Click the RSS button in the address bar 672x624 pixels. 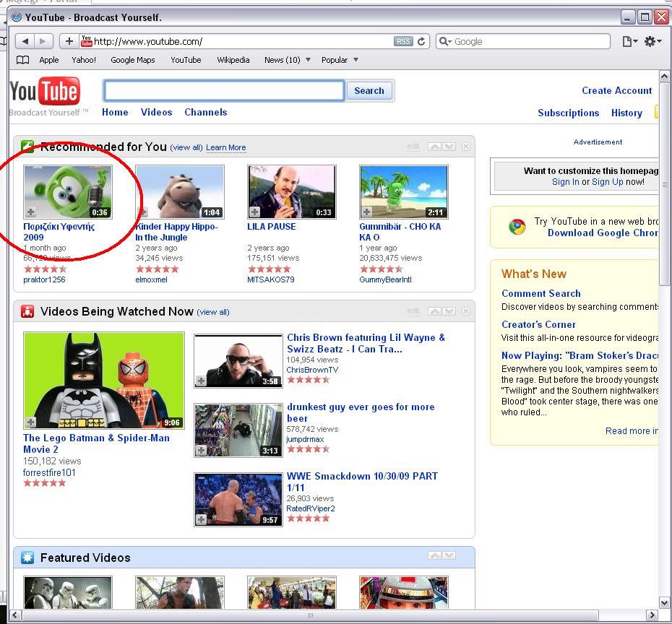402,42
